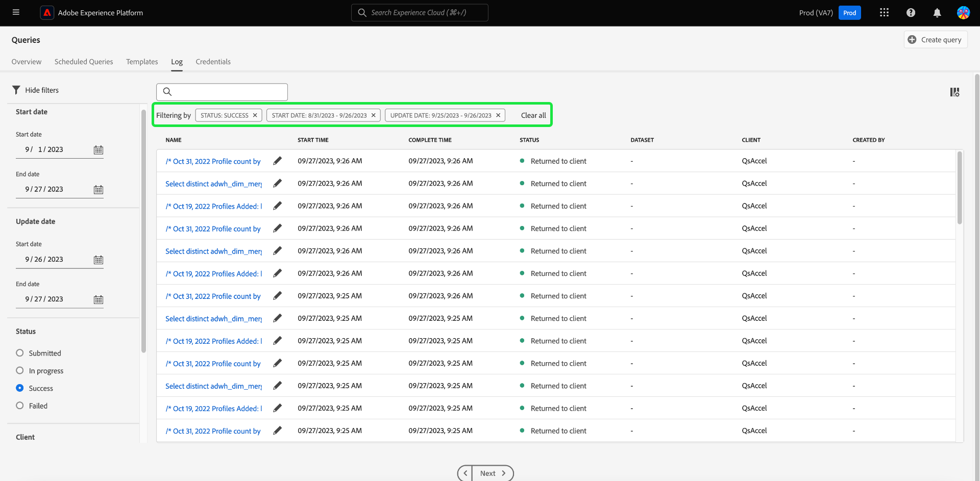Open the column settings icon above the table
Image resolution: width=980 pixels, height=481 pixels.
[x=954, y=92]
